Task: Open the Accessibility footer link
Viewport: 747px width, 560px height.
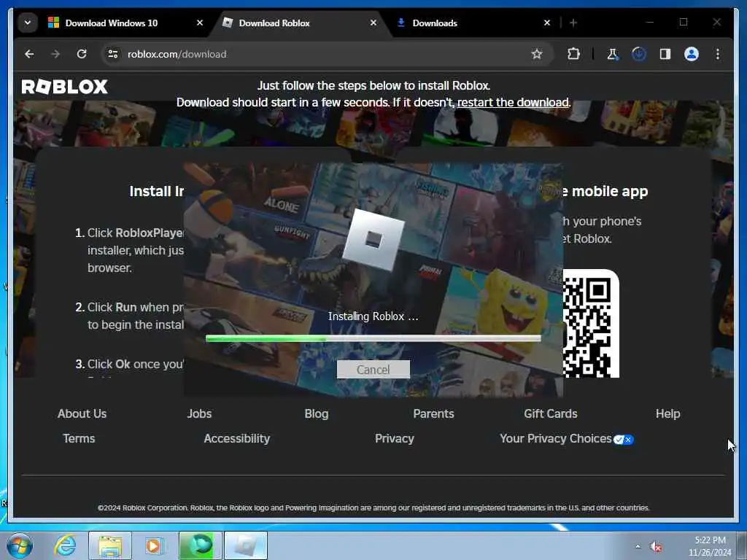Action: pos(237,438)
